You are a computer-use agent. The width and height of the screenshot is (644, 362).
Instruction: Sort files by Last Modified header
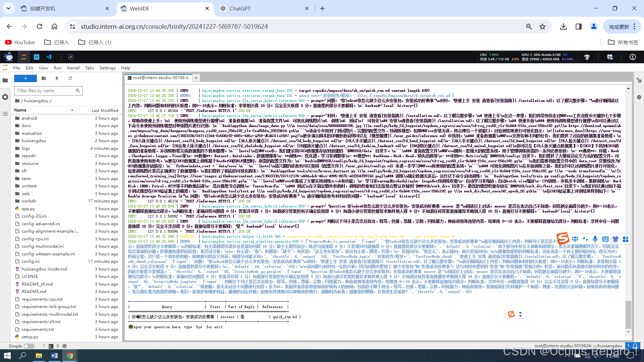[105, 110]
